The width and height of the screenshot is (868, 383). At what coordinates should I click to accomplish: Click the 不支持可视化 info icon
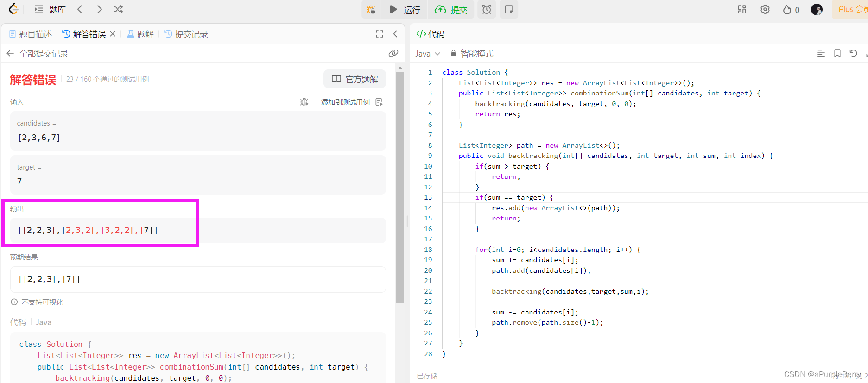(x=14, y=302)
